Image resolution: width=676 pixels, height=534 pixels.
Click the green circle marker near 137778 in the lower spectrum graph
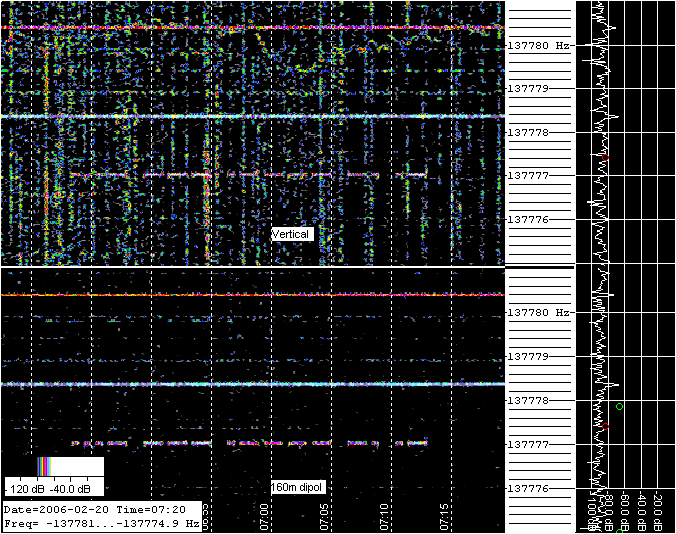620,406
